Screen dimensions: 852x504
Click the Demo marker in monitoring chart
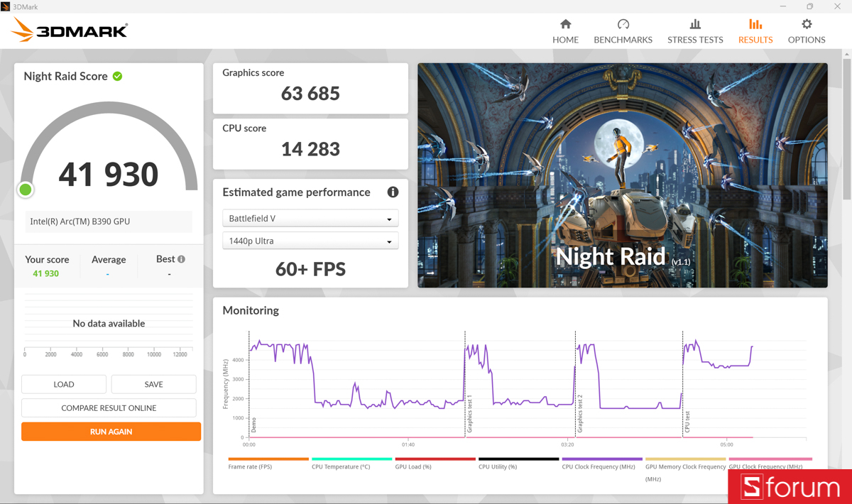click(x=253, y=425)
